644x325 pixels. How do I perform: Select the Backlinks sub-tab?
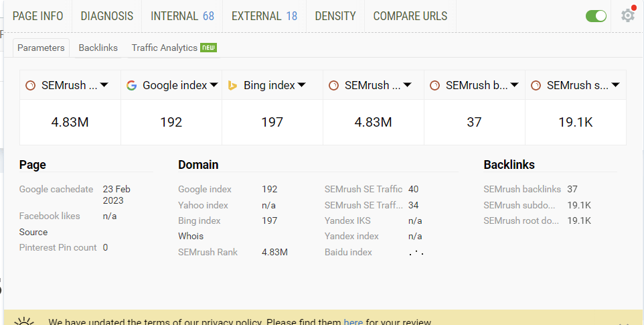point(98,48)
